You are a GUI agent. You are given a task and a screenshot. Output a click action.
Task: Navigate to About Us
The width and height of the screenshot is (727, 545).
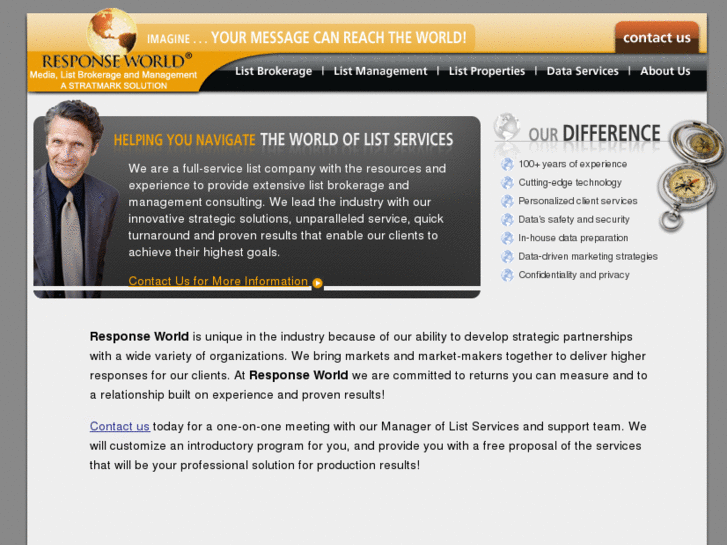[665, 71]
